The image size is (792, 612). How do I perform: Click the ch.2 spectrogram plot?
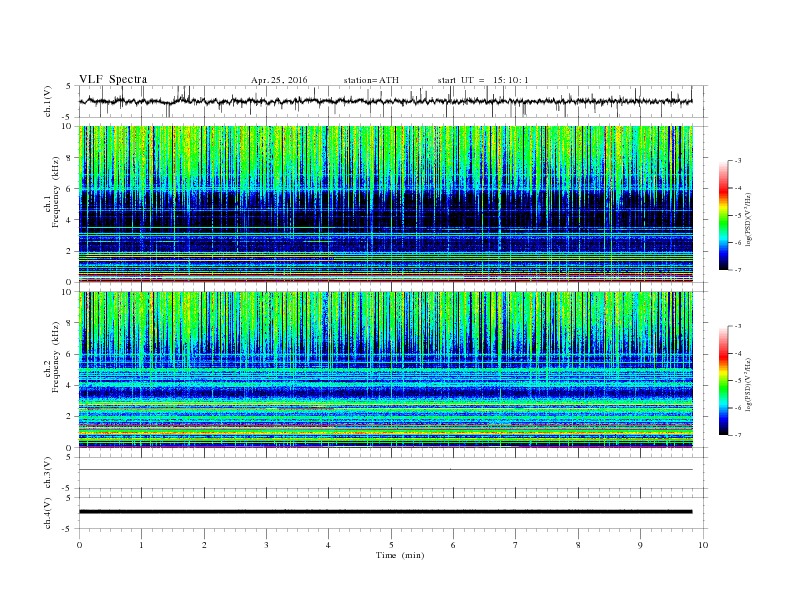(x=385, y=370)
